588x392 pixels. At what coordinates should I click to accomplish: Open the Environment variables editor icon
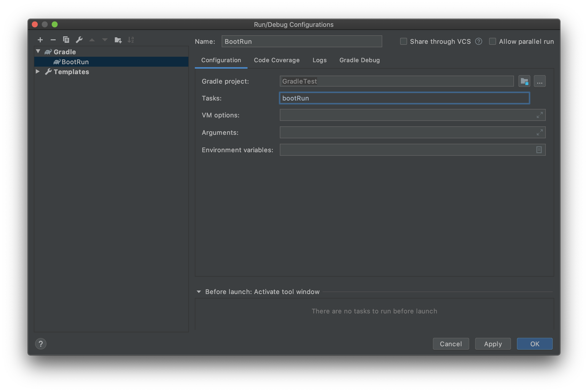[x=539, y=150]
